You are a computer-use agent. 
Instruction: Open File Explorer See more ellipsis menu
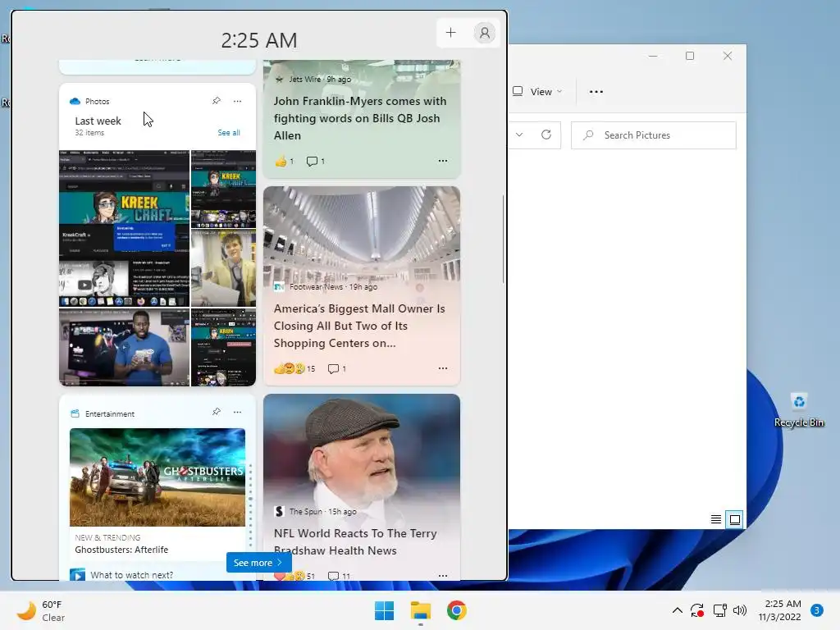tap(596, 92)
